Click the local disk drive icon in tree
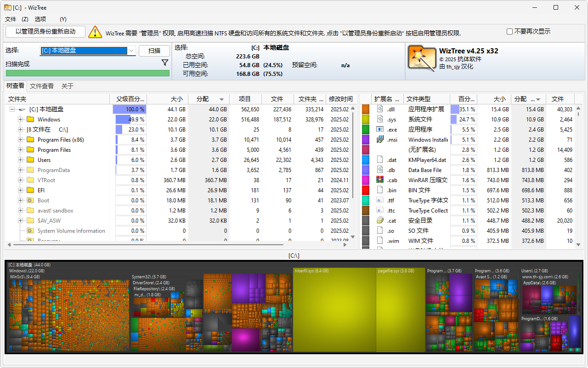Image resolution: width=588 pixels, height=368 pixels. tap(22, 109)
